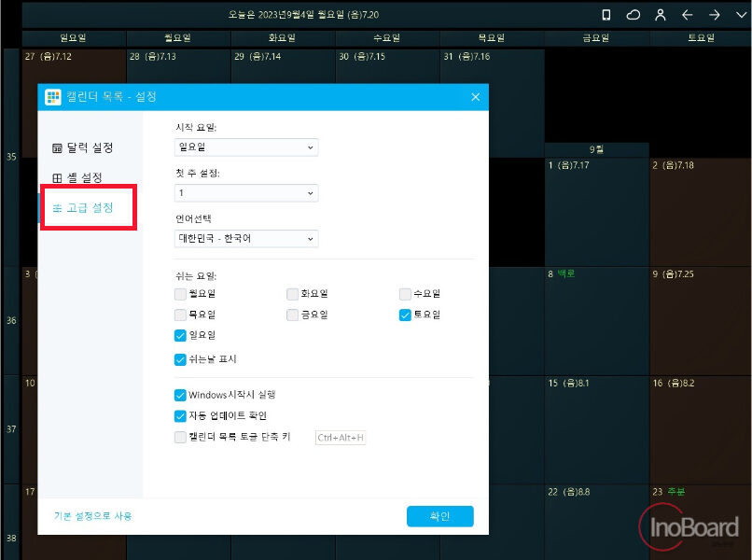Click the mobile device icon in top bar

[x=606, y=15]
